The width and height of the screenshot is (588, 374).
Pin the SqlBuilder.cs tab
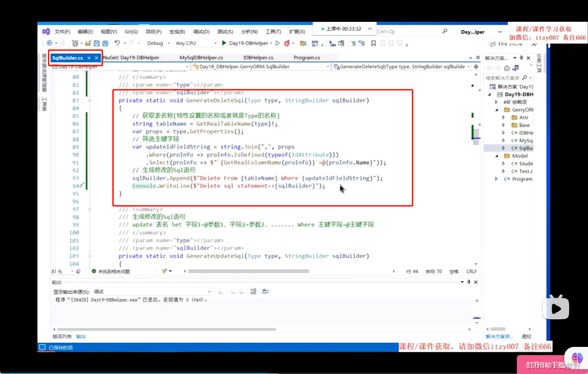click(89, 58)
